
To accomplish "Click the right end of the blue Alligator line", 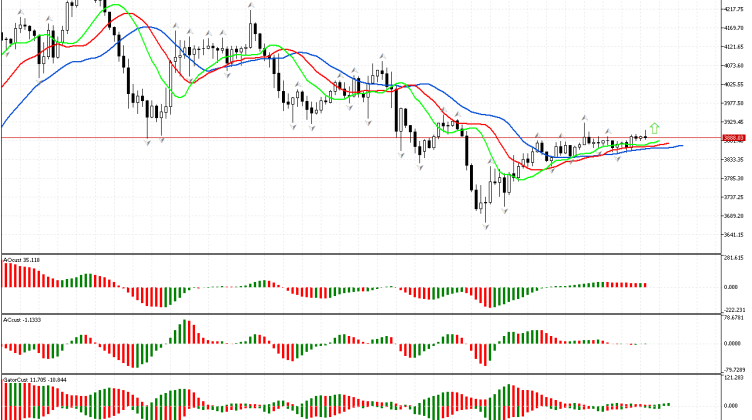I will click(x=682, y=146).
